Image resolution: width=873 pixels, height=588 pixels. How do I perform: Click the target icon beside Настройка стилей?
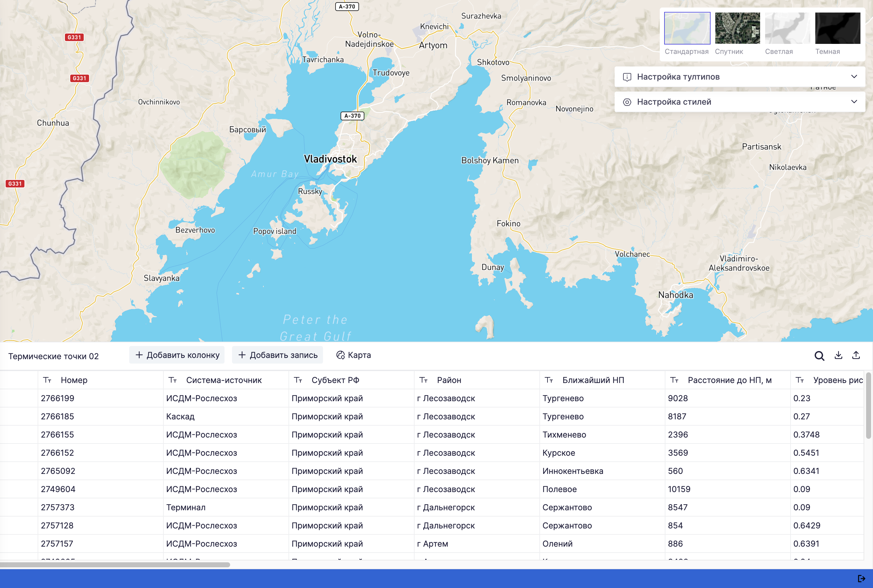tap(627, 102)
